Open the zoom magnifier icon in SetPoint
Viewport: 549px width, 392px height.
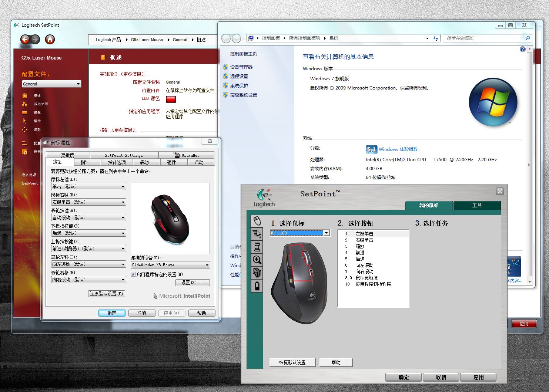click(257, 260)
